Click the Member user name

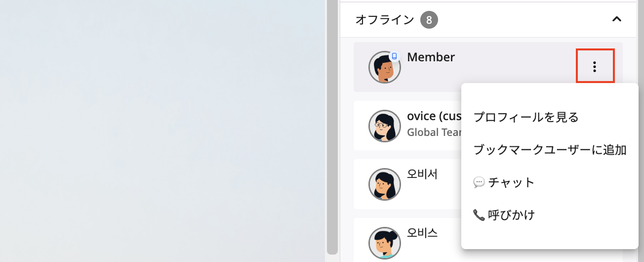431,57
